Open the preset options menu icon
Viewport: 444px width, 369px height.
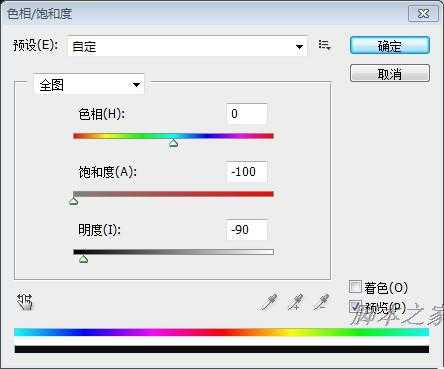(x=324, y=45)
